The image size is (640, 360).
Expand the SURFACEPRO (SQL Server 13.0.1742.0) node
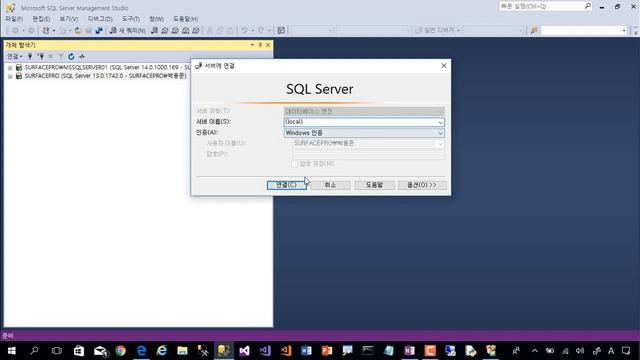click(x=10, y=76)
